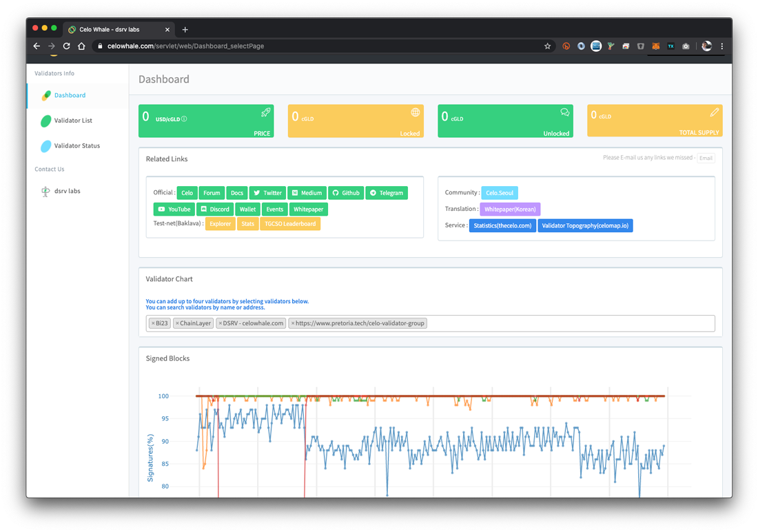Click the address bar URL field
This screenshot has width=758, height=532.
click(319, 46)
